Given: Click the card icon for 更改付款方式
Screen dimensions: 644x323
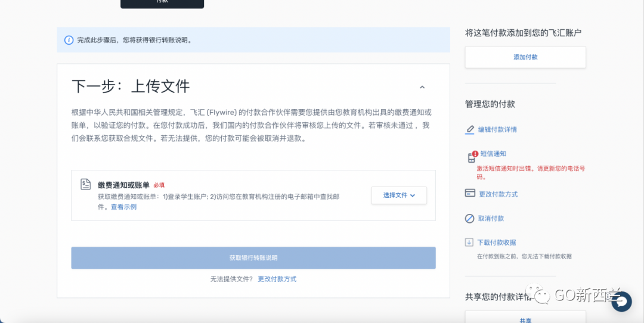Looking at the screenshot, I should [470, 193].
